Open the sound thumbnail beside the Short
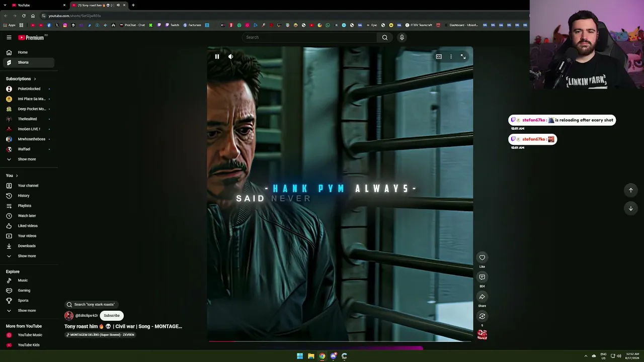This screenshot has height=362, width=644. pyautogui.click(x=482, y=334)
